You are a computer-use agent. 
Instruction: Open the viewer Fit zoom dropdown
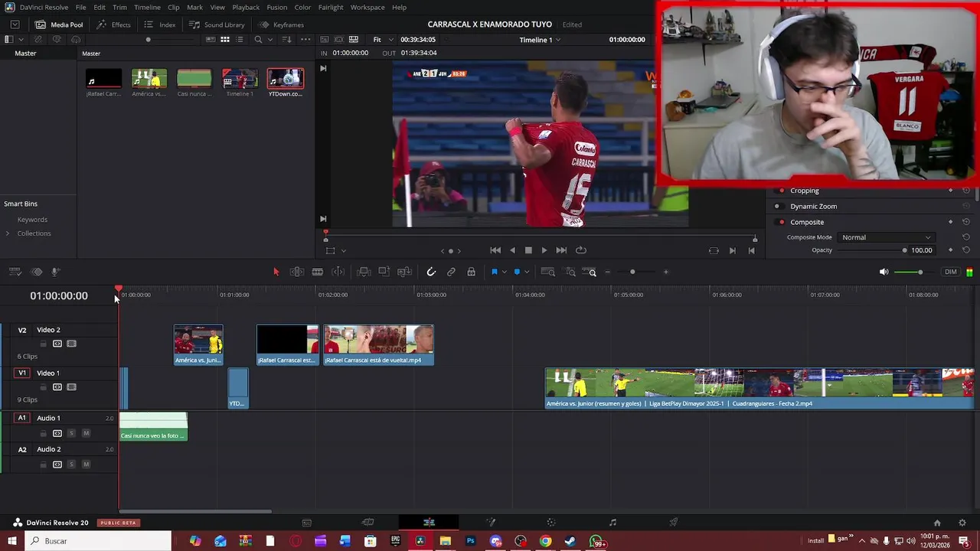point(383,39)
